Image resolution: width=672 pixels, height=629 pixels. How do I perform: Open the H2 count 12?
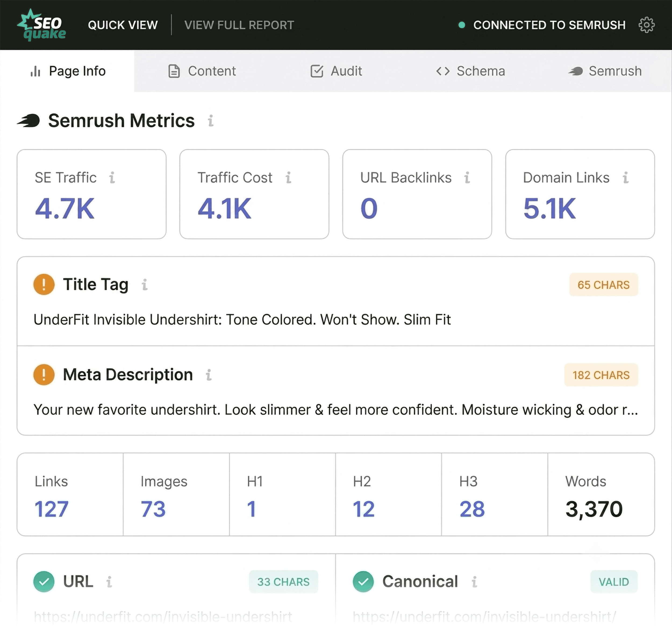tap(364, 509)
